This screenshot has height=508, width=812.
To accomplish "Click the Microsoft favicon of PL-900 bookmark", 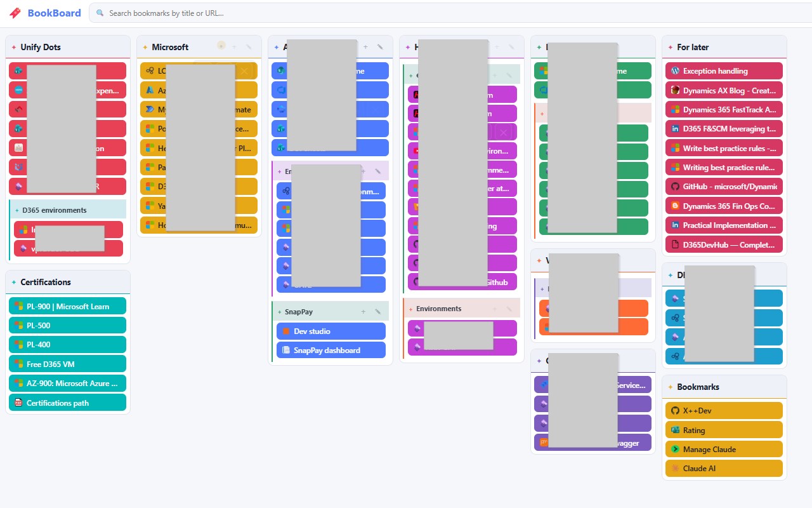I will tap(19, 307).
